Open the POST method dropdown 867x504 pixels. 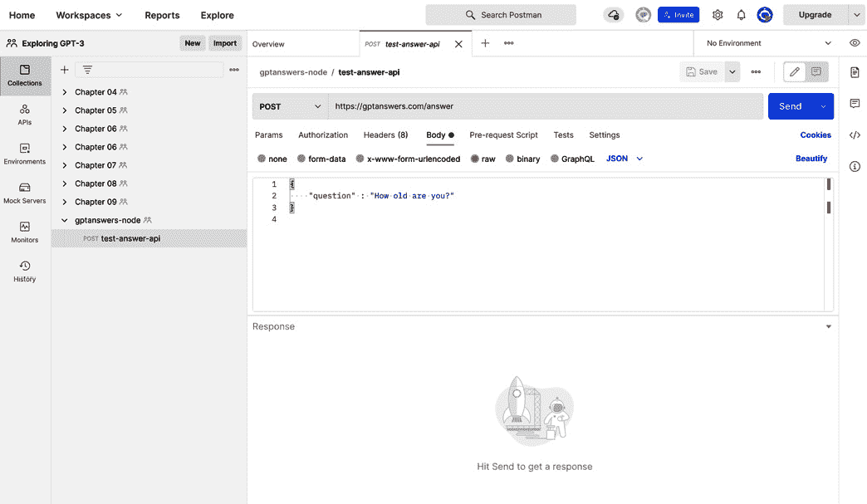(289, 105)
